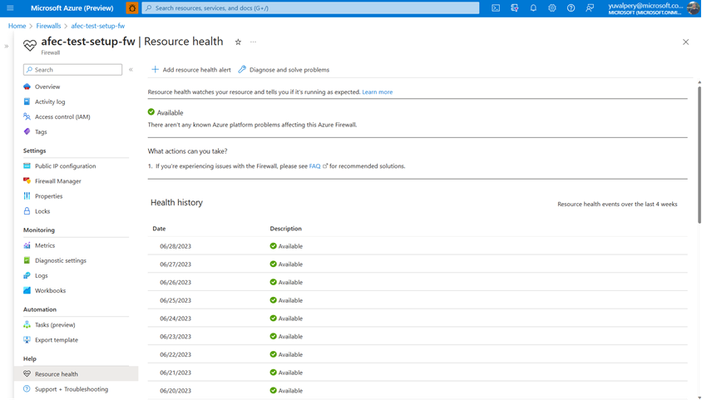702x400 pixels.
Task: Collapse the left menu with double chevron
Action: pyautogui.click(x=131, y=69)
